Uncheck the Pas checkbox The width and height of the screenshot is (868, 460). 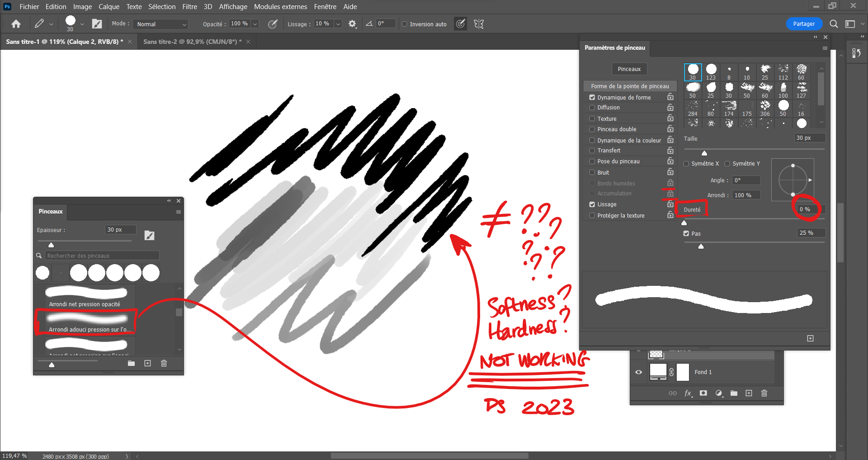coord(686,233)
